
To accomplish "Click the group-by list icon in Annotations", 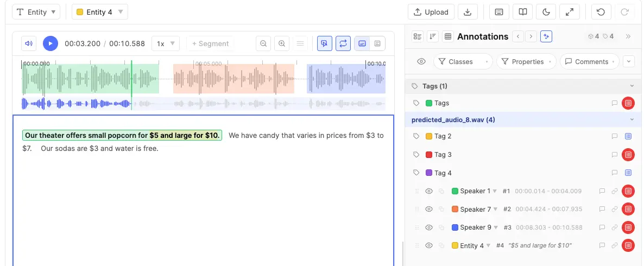I will [x=418, y=36].
